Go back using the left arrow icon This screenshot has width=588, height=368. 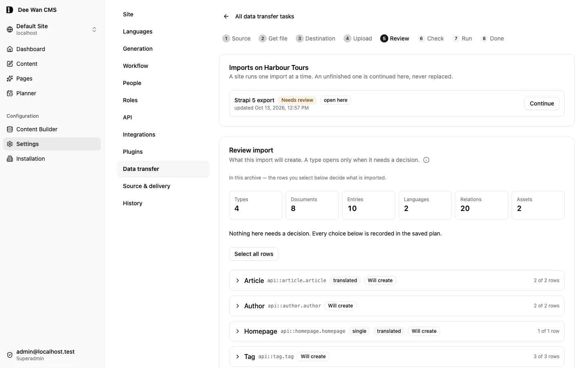point(226,16)
